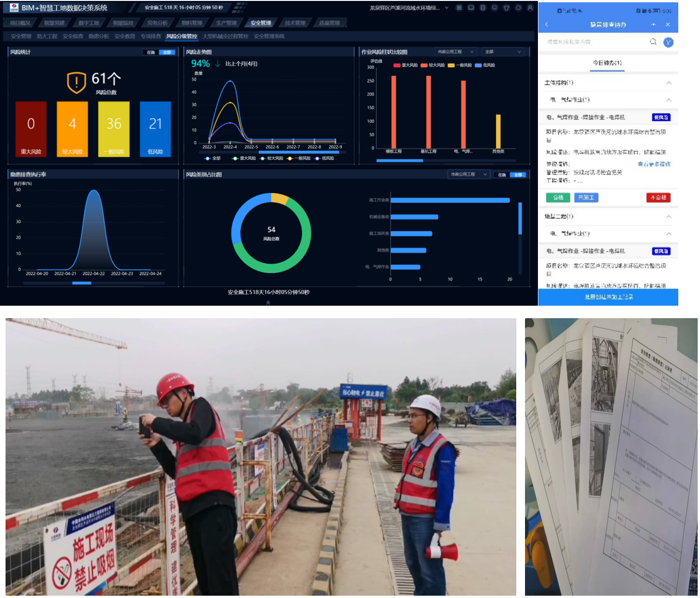Collapse the 土体结构(1) section
Screen dimensions: 700x598
pyautogui.click(x=669, y=83)
